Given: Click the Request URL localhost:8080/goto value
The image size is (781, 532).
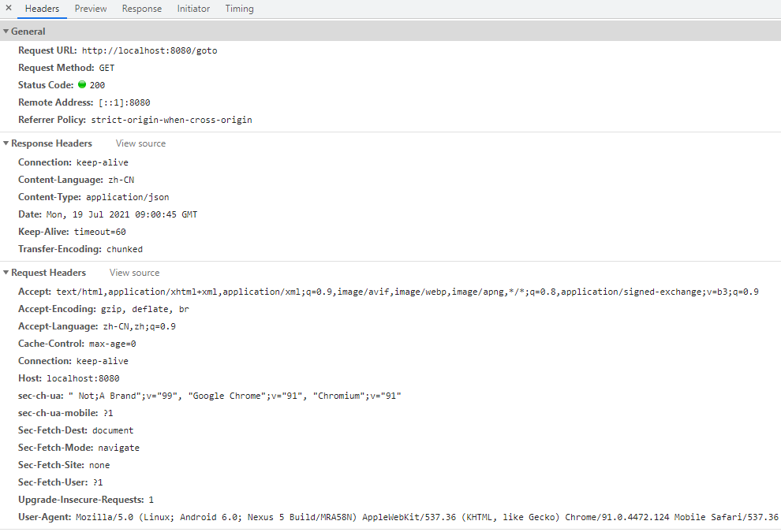Looking at the screenshot, I should click(x=149, y=50).
